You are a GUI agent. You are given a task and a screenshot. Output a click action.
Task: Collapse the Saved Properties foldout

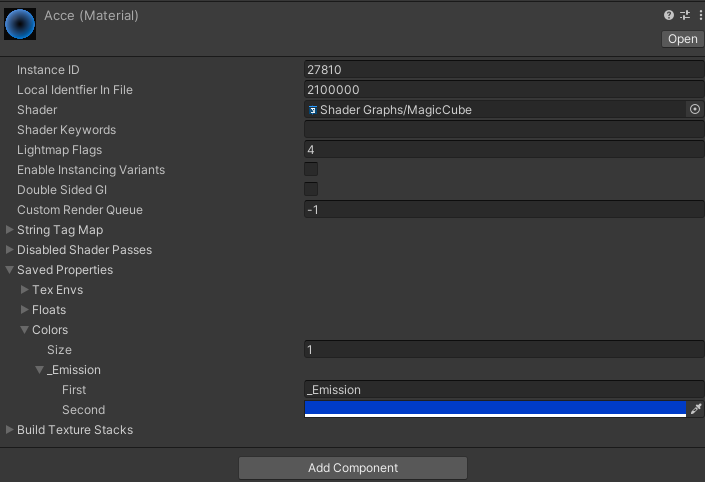click(9, 270)
